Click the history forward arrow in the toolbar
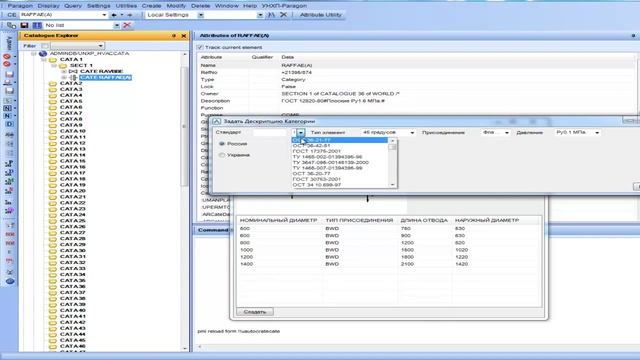This screenshot has height=360, width=640. (x=130, y=15)
